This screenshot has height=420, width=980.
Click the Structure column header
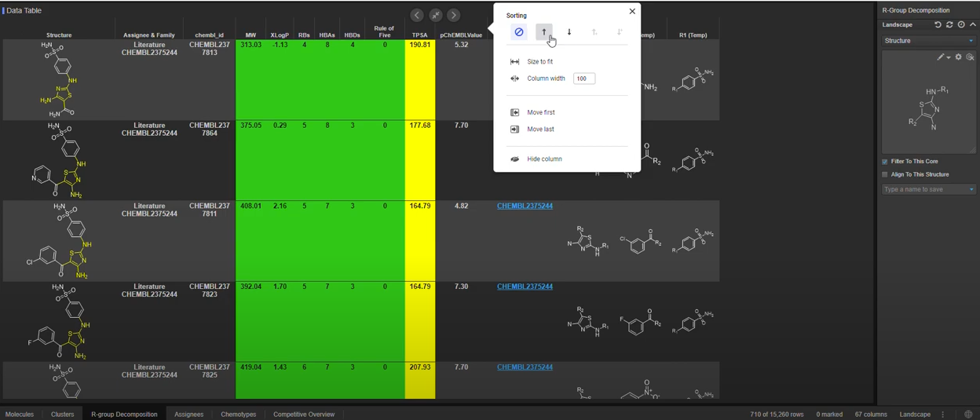click(x=59, y=35)
